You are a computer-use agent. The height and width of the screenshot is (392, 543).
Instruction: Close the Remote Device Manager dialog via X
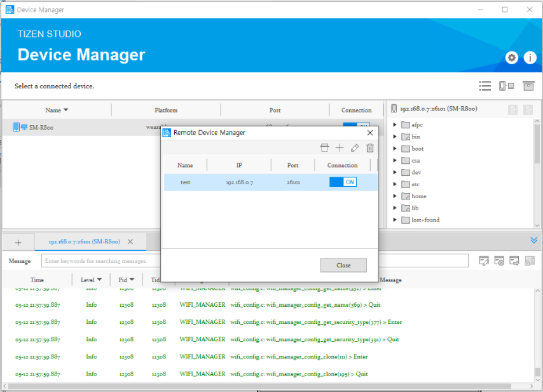click(x=370, y=133)
